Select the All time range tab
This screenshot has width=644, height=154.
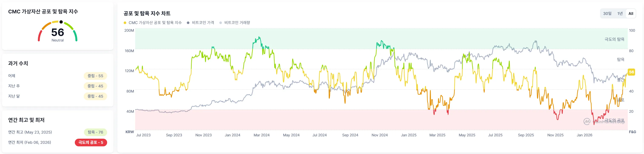click(x=631, y=13)
